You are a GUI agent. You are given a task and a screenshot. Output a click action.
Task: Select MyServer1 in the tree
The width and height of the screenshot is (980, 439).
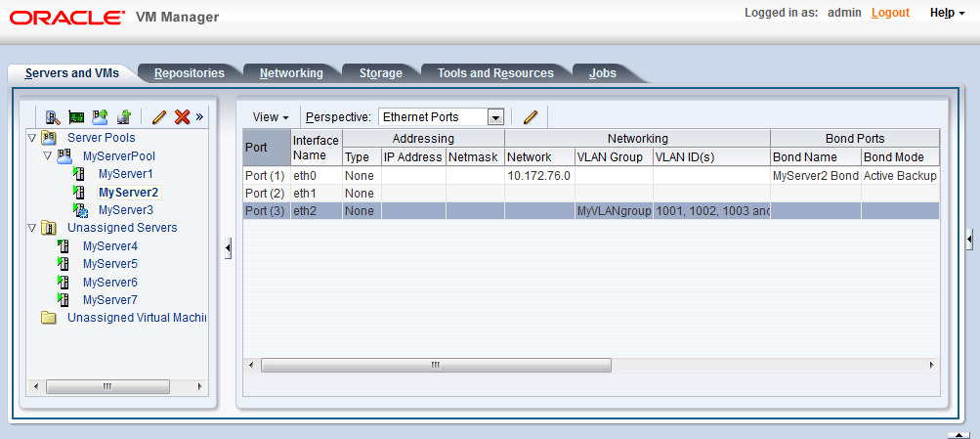pos(126,174)
